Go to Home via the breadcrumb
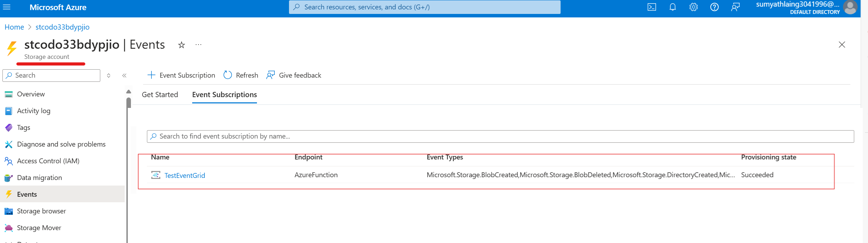 14,27
